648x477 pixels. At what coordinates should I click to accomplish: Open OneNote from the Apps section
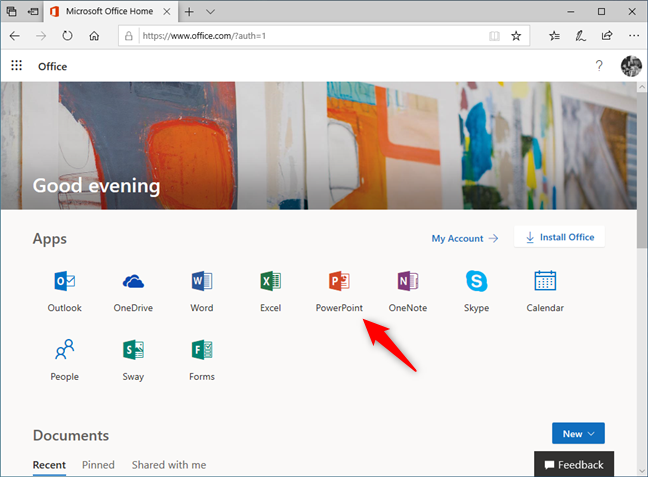pyautogui.click(x=407, y=283)
